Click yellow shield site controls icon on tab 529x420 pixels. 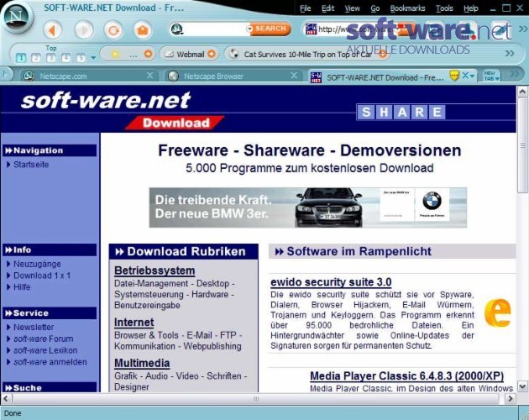tap(454, 76)
